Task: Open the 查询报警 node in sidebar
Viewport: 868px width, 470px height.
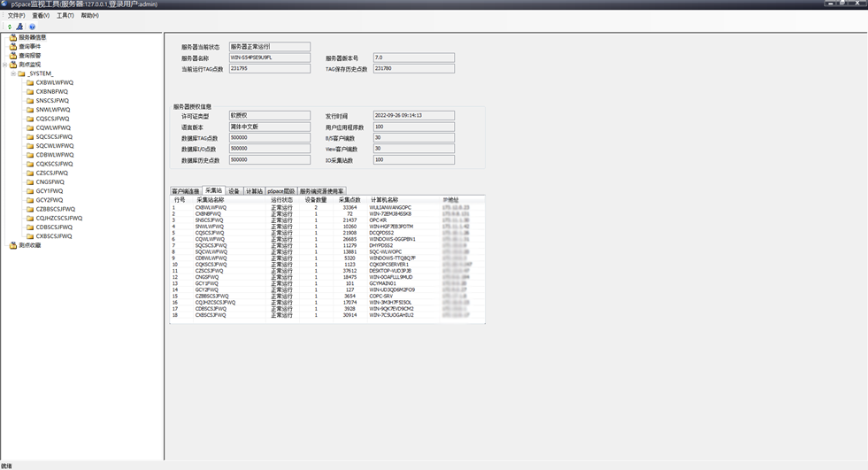Action: 29,56
